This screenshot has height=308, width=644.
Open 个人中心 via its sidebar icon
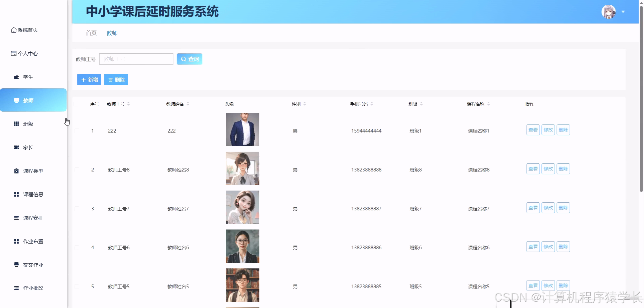(13, 53)
